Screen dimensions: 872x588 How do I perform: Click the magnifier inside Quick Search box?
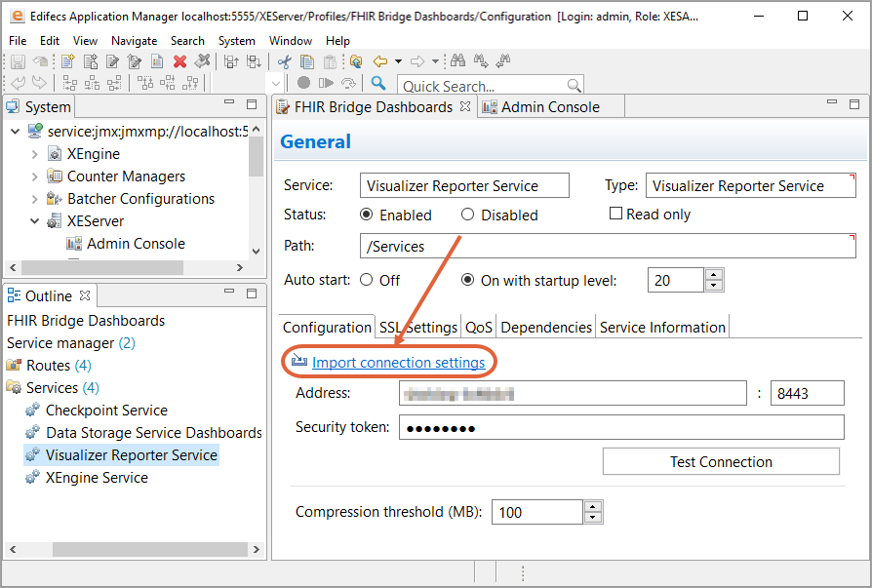pos(574,86)
